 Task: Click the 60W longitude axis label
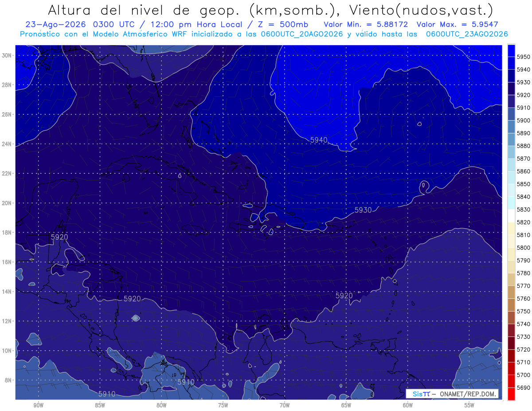(408, 406)
